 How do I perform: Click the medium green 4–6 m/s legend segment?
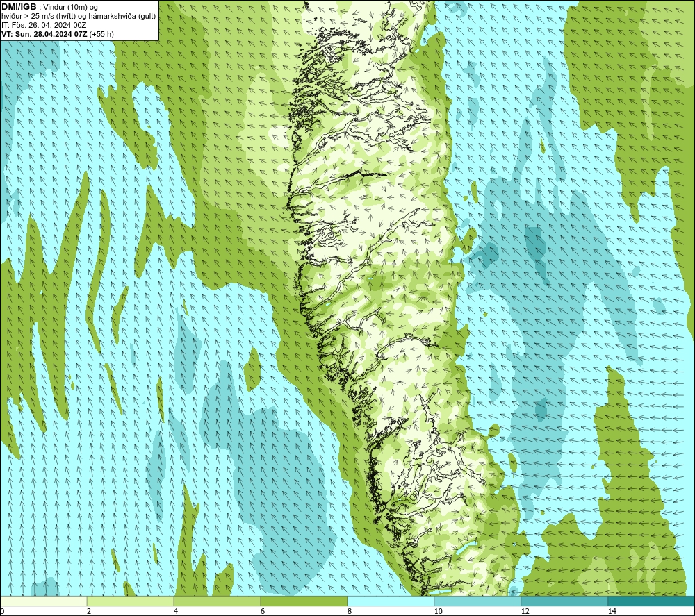(x=217, y=601)
